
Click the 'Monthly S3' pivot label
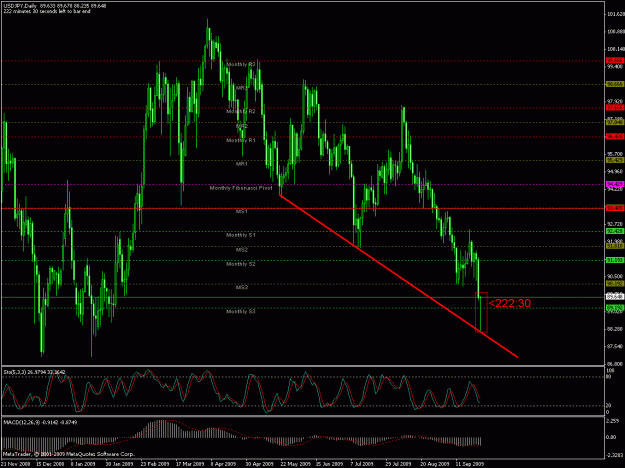[241, 311]
